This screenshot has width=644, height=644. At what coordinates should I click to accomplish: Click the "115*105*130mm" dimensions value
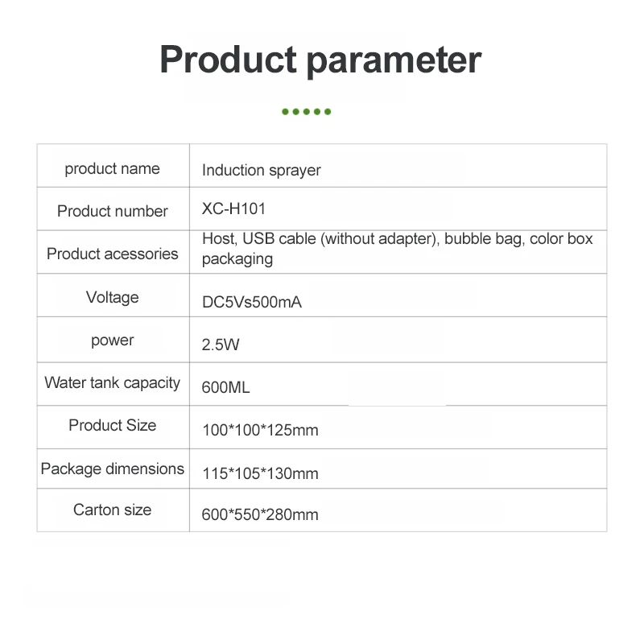click(260, 473)
